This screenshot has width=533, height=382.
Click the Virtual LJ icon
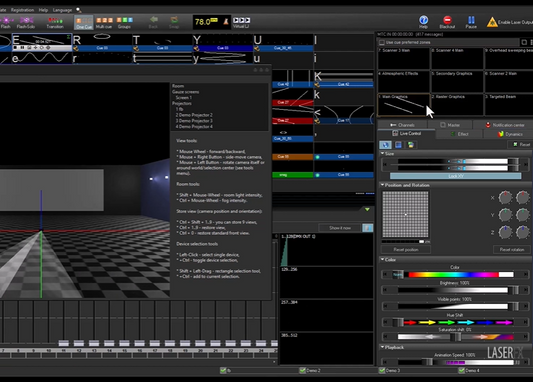tap(241, 20)
